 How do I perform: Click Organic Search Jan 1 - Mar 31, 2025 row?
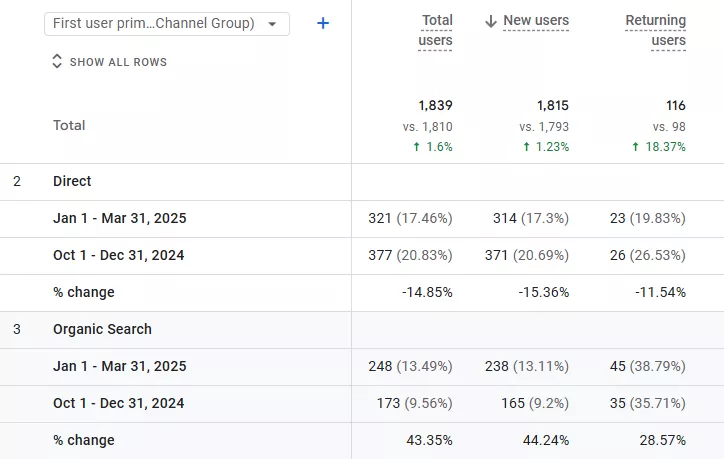[362, 367]
